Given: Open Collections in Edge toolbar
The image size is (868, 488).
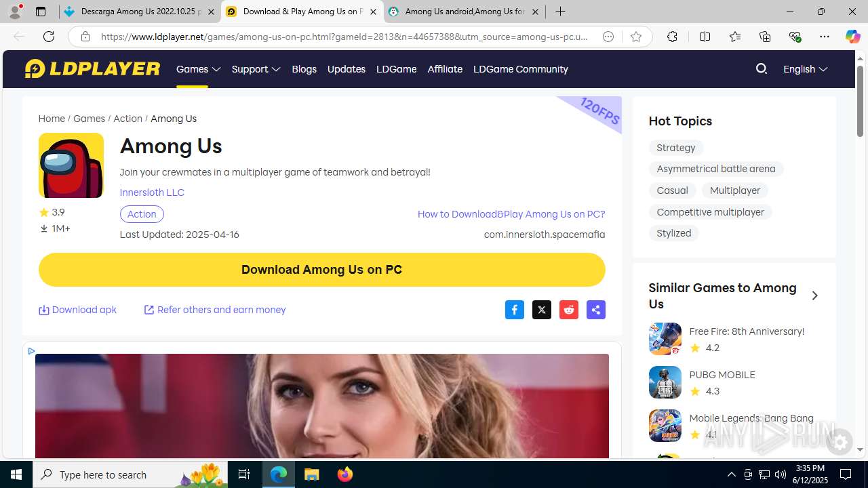Looking at the screenshot, I should pos(765,37).
